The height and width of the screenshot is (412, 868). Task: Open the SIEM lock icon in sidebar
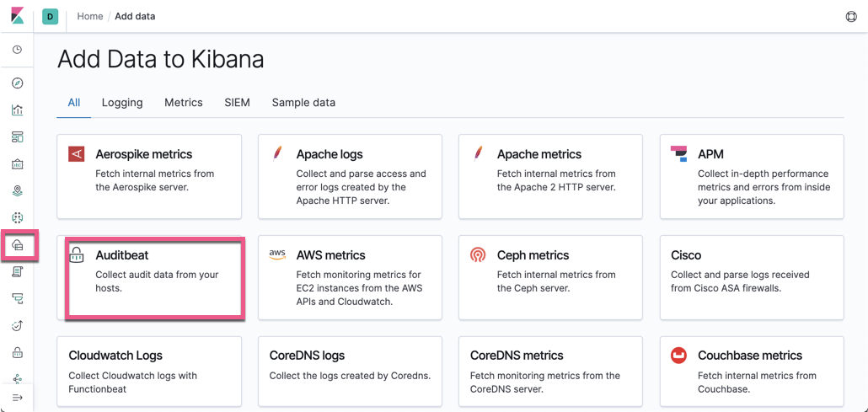(17, 352)
